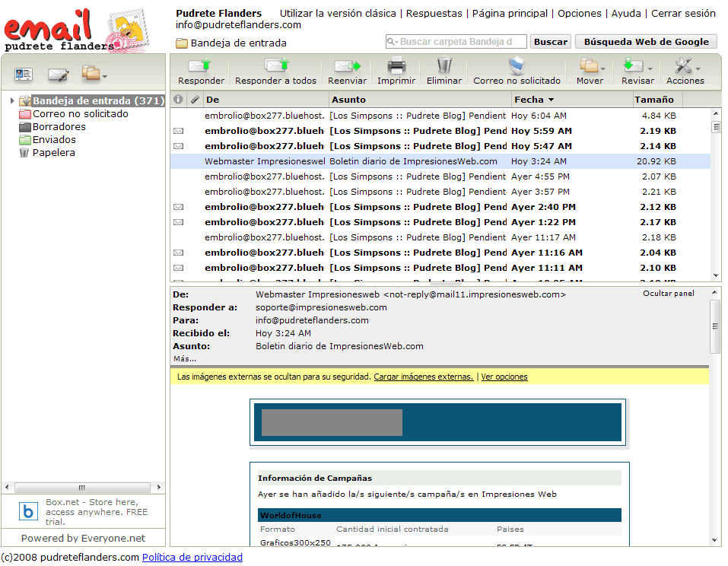Screen dimensions: 728x566
Task: Click the compose new message icon
Action: tap(58, 75)
